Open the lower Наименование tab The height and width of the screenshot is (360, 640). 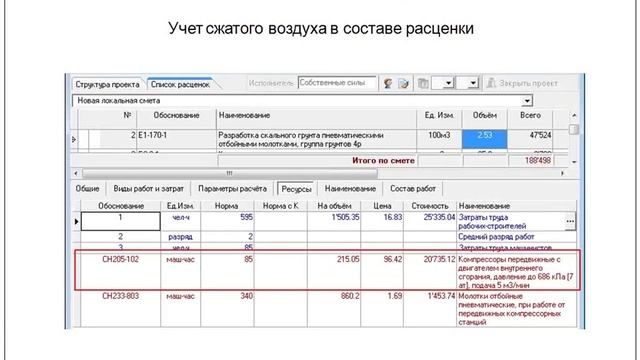[350, 189]
